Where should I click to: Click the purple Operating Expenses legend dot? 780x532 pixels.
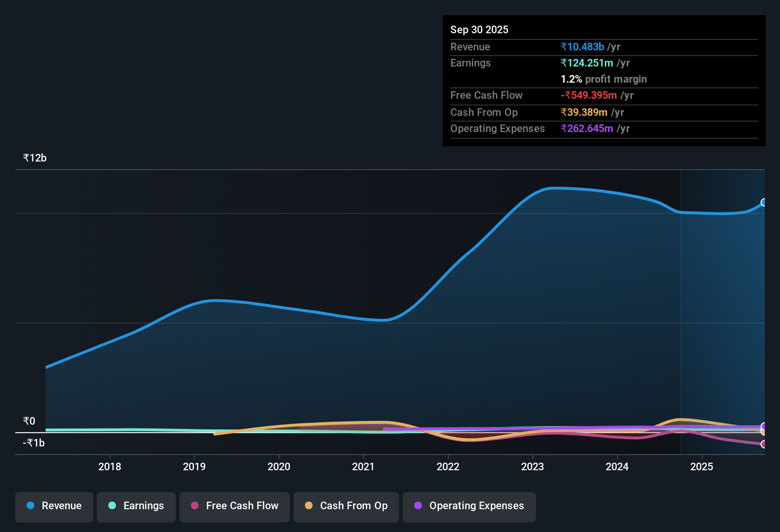coord(419,506)
